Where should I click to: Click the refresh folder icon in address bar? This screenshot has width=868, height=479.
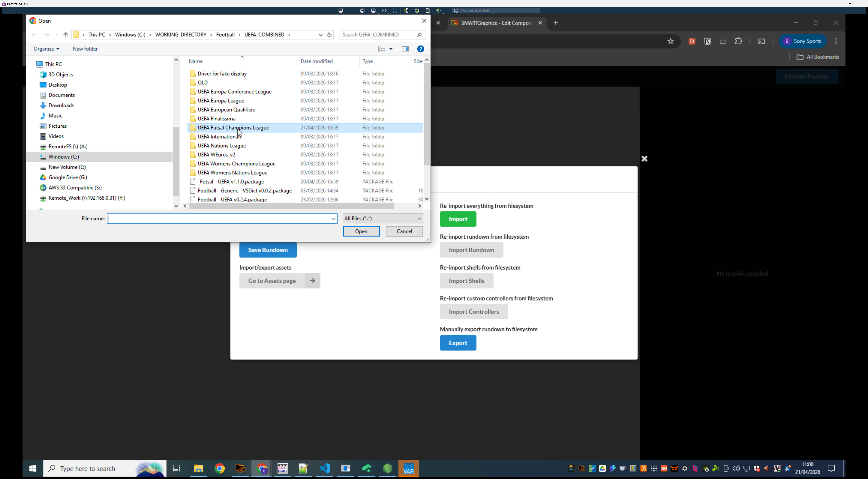point(329,35)
